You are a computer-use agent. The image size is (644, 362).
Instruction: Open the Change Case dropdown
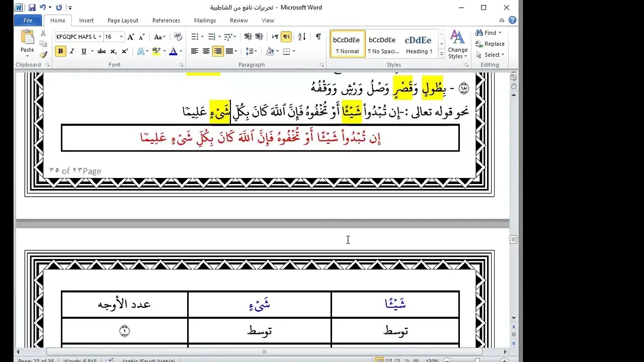(x=159, y=37)
